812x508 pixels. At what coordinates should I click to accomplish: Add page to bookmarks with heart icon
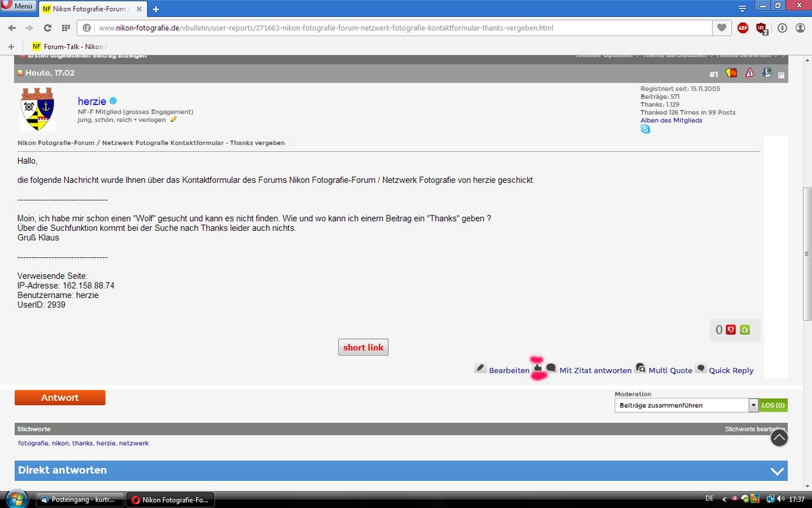tap(722, 28)
